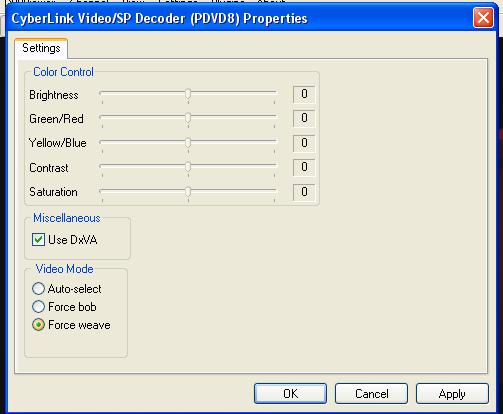Screen dimensions: 503x414
Task: Click the Yellow/Blue slider handle
Action: [x=188, y=143]
